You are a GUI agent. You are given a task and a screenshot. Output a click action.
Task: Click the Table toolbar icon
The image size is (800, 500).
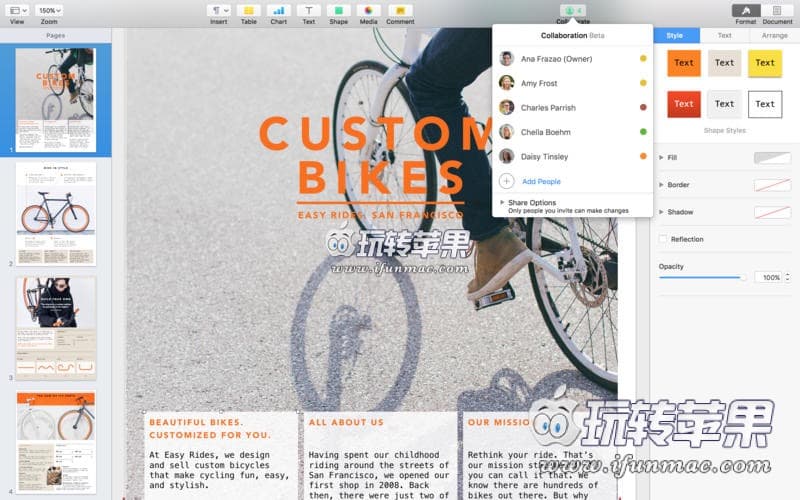248,10
